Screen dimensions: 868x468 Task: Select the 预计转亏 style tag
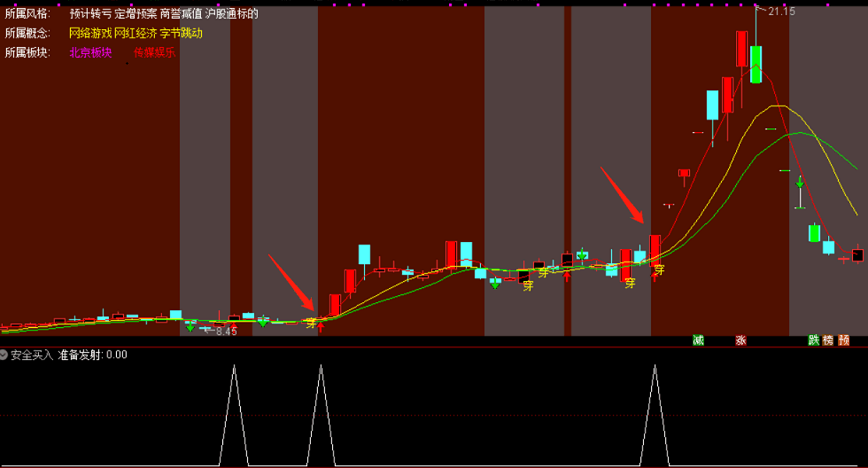tap(90, 14)
